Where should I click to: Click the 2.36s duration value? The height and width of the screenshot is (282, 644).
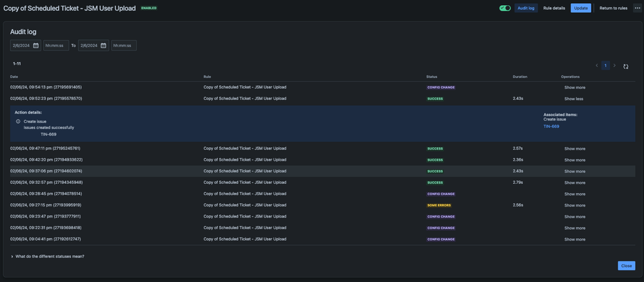click(x=518, y=159)
